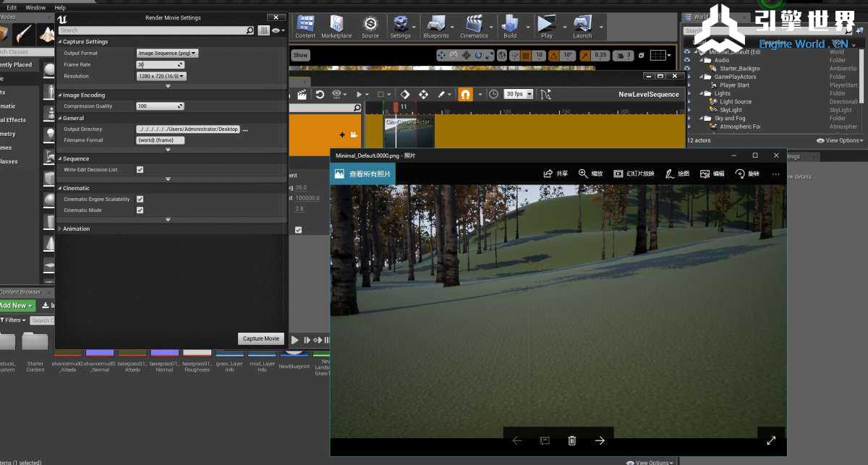Open the view options eye dropdown in Render Movie Settings
Screen dimensions: 868x465
pyautogui.click(x=278, y=30)
